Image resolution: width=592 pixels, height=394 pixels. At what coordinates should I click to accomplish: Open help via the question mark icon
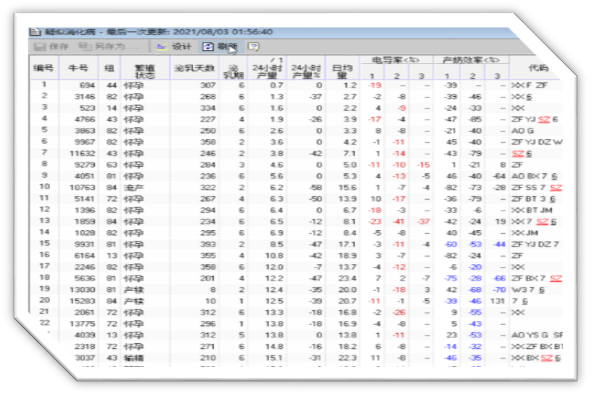(253, 46)
